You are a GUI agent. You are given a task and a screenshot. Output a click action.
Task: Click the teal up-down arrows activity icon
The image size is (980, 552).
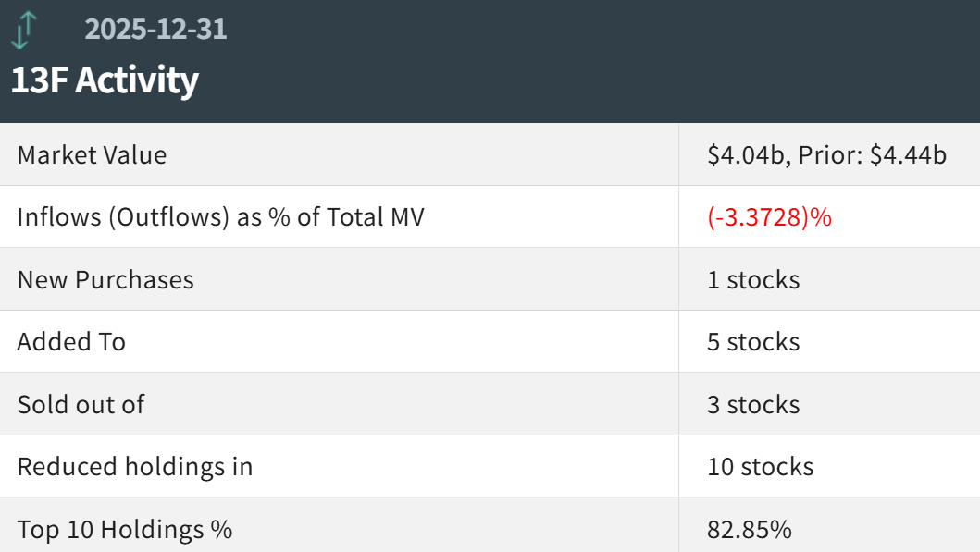coord(24,30)
